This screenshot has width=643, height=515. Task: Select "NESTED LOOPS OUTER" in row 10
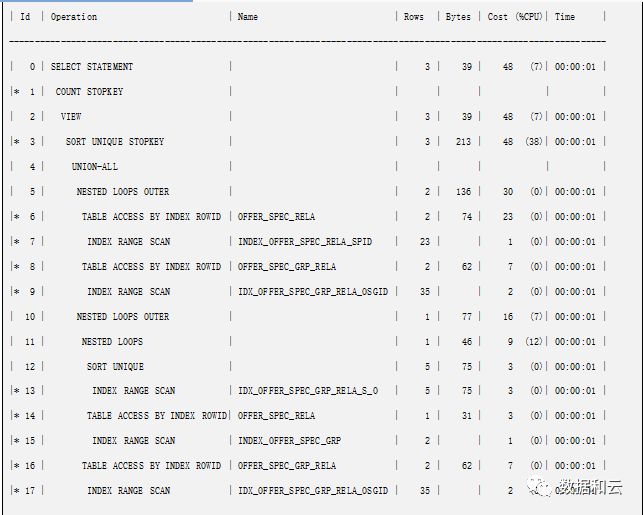coord(123,317)
